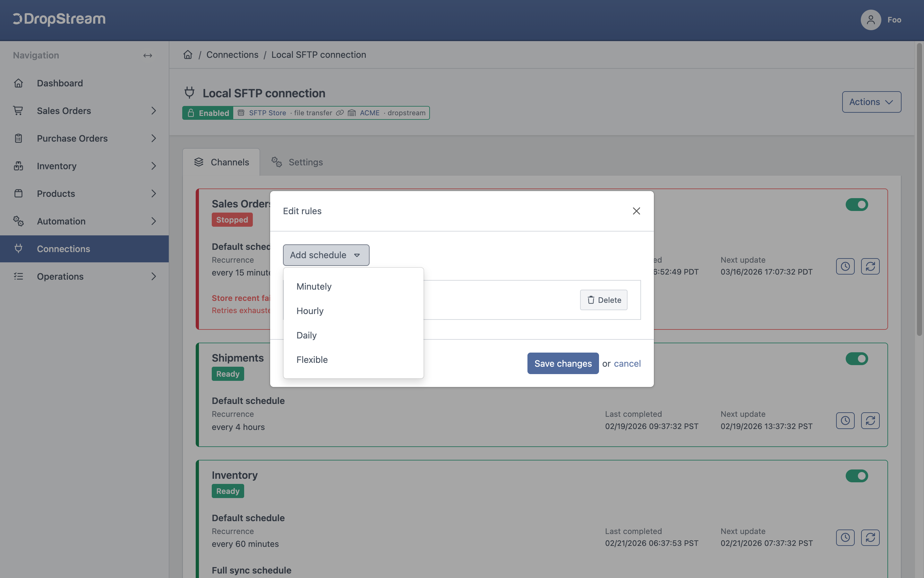Click Save changes button
This screenshot has height=578, width=924.
(563, 363)
